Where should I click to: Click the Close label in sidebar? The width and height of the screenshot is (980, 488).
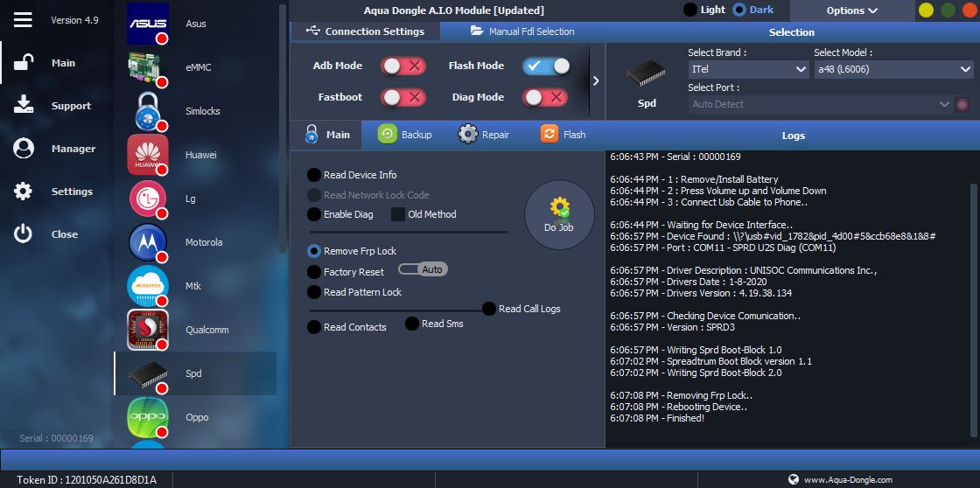(65, 234)
